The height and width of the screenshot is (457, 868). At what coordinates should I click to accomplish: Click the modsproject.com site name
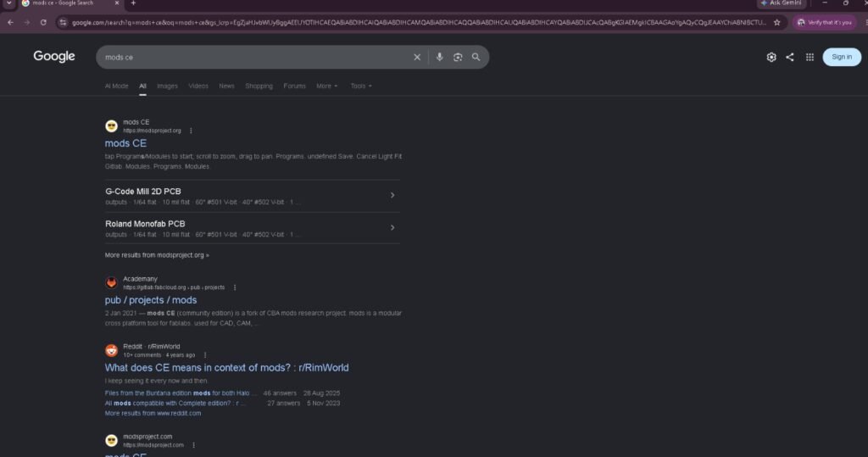(147, 437)
